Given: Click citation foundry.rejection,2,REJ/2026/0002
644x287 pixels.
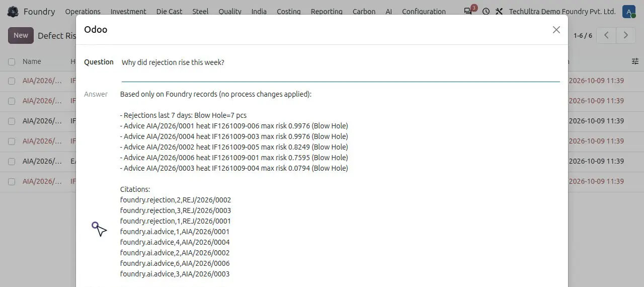Looking at the screenshot, I should [x=176, y=200].
